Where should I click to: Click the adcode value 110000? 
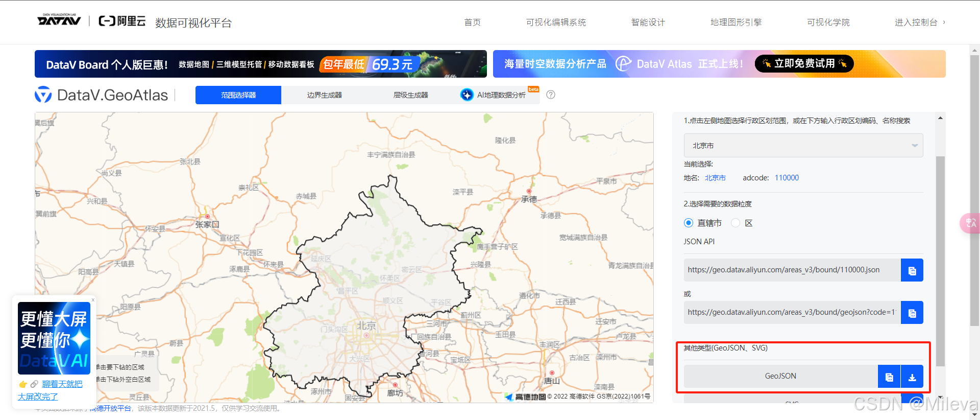[x=787, y=178]
